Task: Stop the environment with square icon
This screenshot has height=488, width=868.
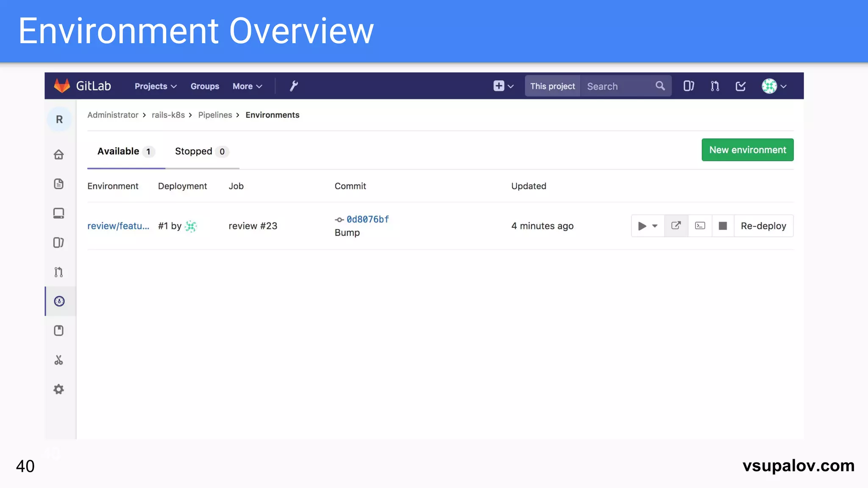Action: (723, 226)
